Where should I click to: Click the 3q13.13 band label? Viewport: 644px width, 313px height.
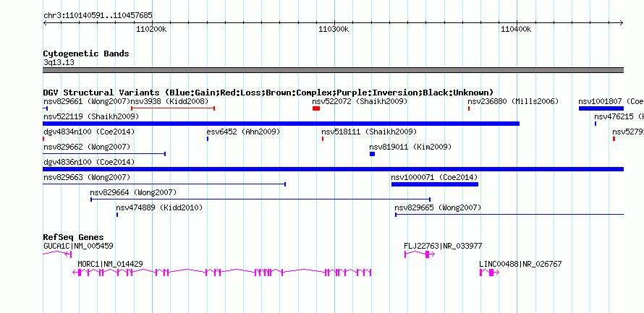[x=59, y=63]
